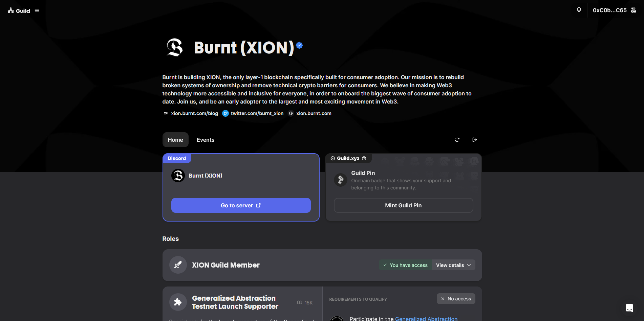Click the puzzle-piece role icon
The height and width of the screenshot is (321, 644).
click(178, 302)
